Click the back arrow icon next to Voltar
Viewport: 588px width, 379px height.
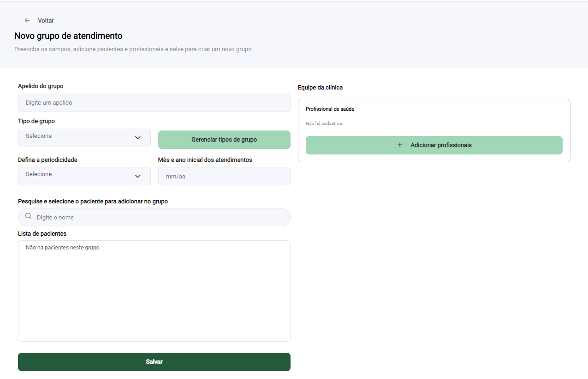[x=27, y=20]
